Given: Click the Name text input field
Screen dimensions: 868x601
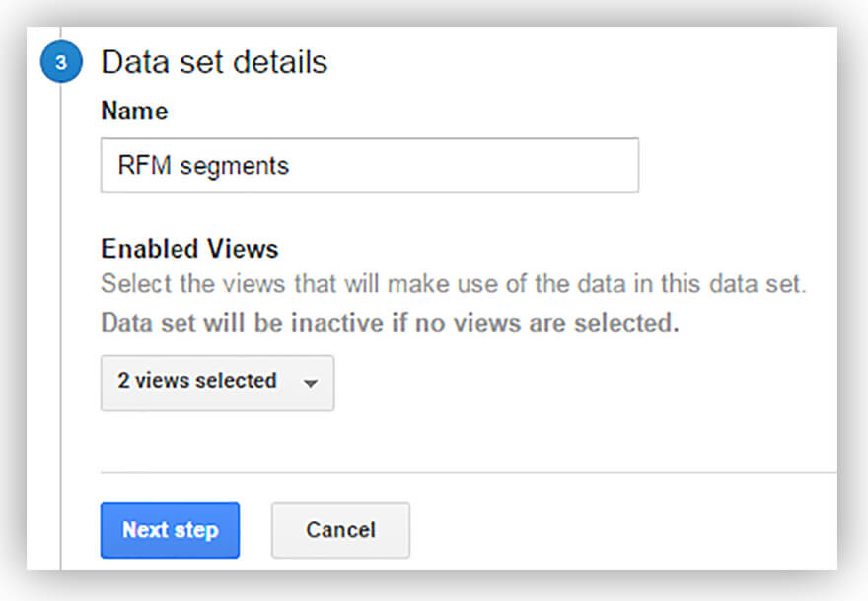Looking at the screenshot, I should click(x=369, y=165).
